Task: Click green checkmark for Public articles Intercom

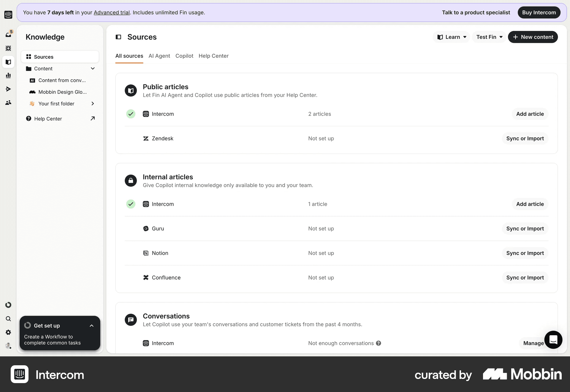Action: pyautogui.click(x=131, y=114)
